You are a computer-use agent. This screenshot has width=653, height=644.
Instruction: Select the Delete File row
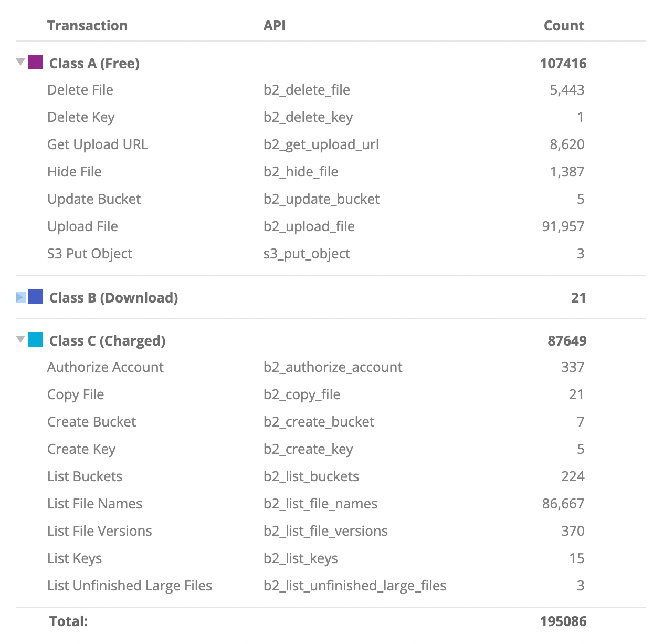pos(80,90)
